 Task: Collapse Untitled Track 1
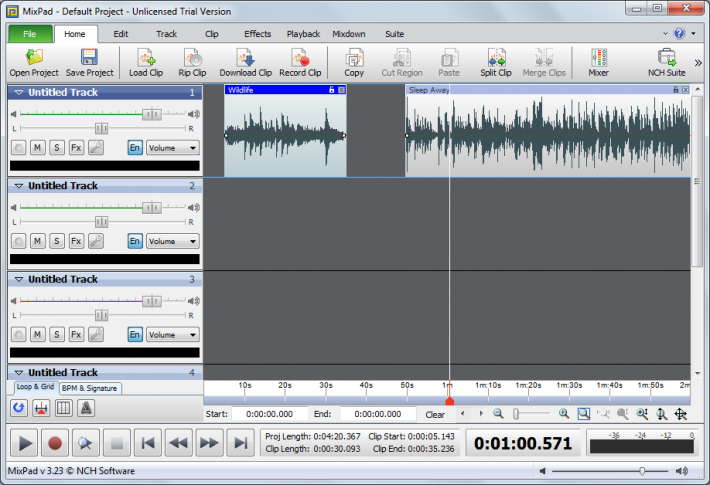click(x=19, y=92)
